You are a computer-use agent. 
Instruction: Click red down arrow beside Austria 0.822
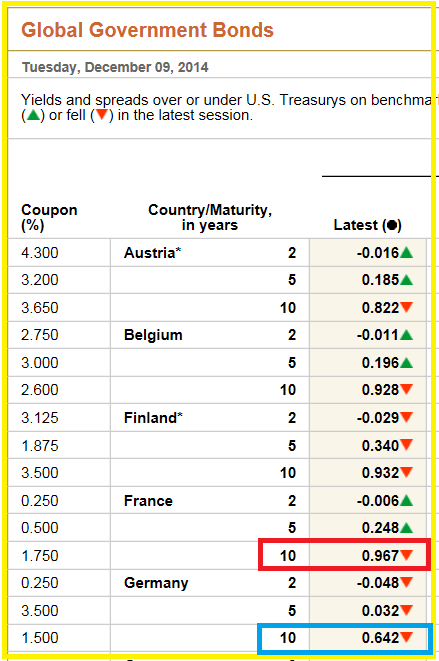pos(407,307)
